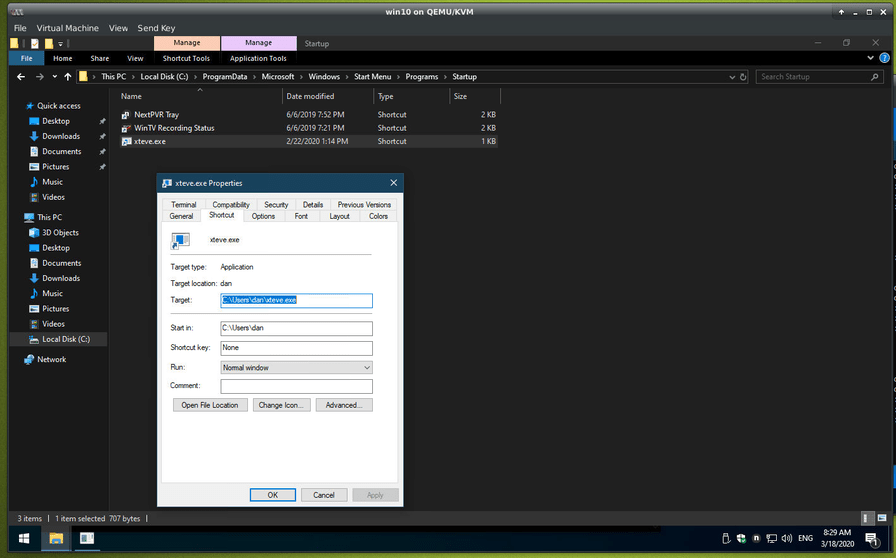This screenshot has height=558, width=896.
Task: Select the WinTV Recording Status shortcut icon
Action: point(125,128)
